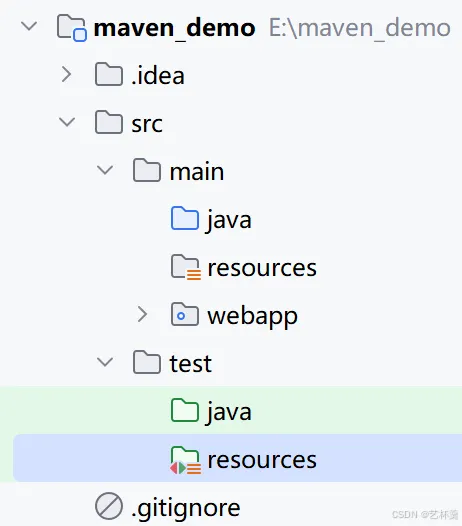462x526 pixels.
Task: Click the src folder icon
Action: tap(109, 122)
